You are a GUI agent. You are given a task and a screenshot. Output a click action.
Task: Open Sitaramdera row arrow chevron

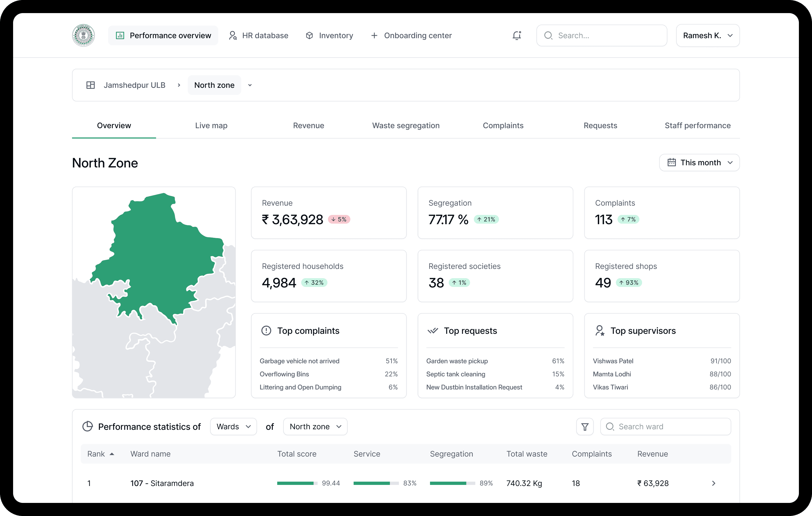click(713, 483)
